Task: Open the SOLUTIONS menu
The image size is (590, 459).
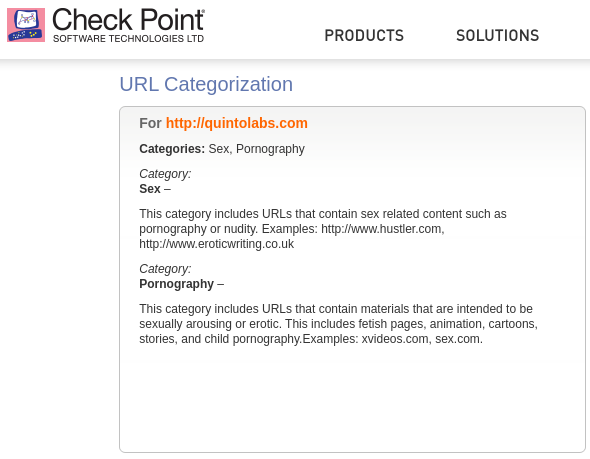Action: point(497,36)
